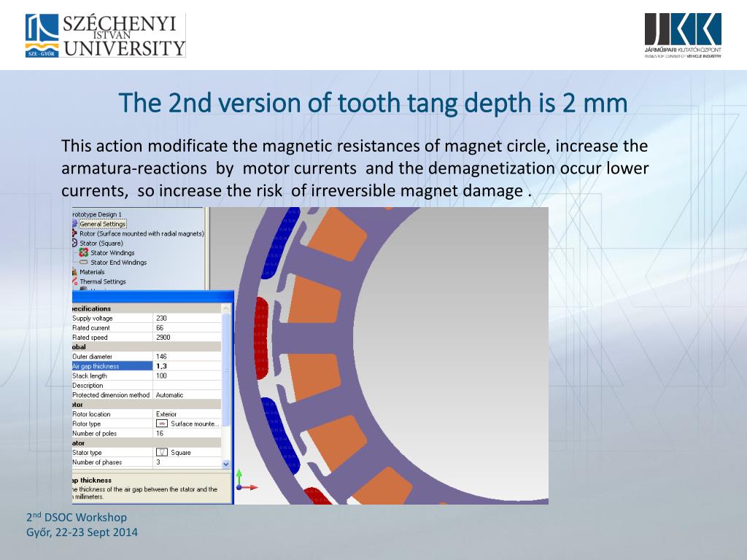Select the Stator (Square) tree node
This screenshot has width=747, height=560.
101,243
